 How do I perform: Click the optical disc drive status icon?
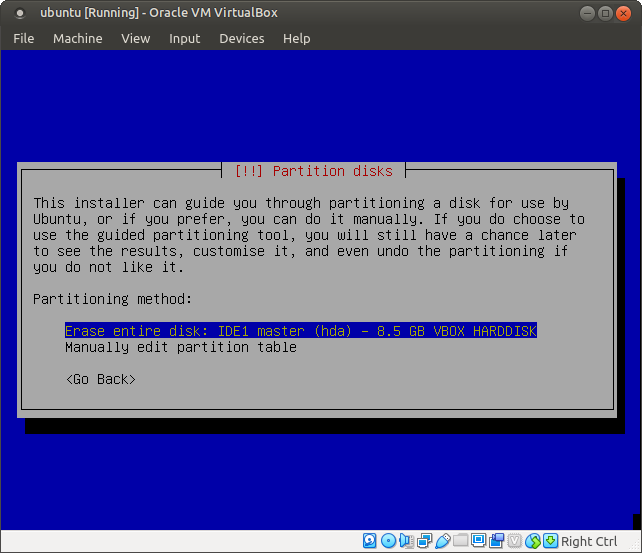(x=388, y=541)
